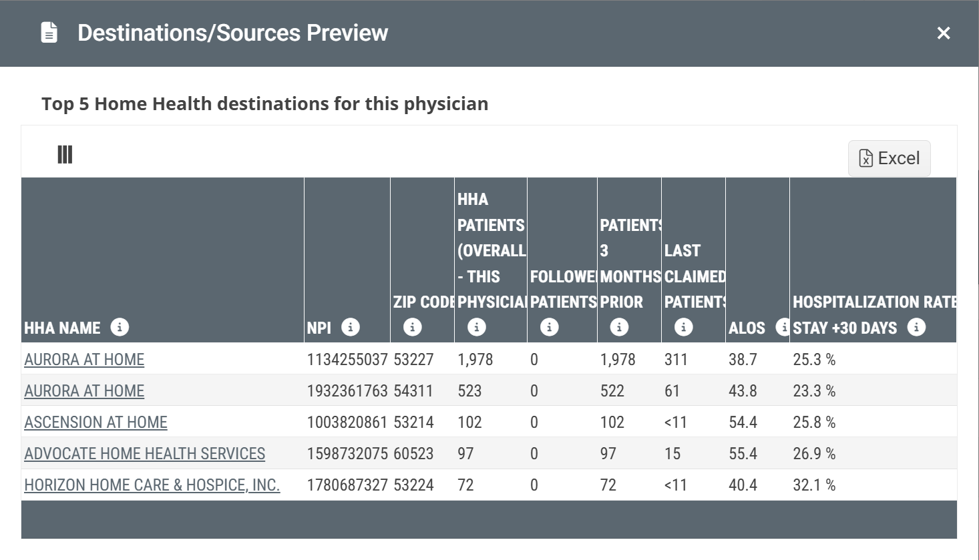Viewport: 979px width, 560px height.
Task: Sort by the NPI column header
Action: 319,328
